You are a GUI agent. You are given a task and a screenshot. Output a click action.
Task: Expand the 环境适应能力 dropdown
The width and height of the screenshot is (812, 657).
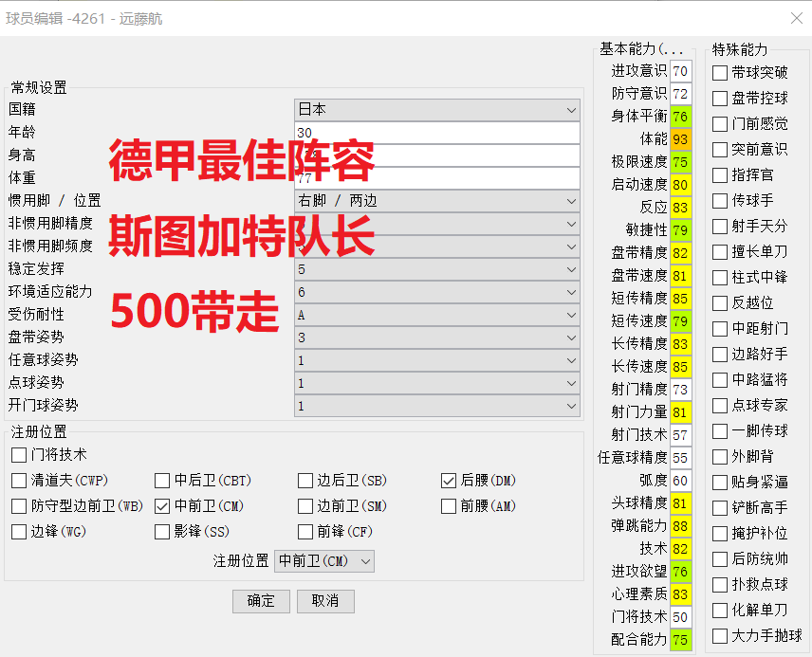[437, 292]
